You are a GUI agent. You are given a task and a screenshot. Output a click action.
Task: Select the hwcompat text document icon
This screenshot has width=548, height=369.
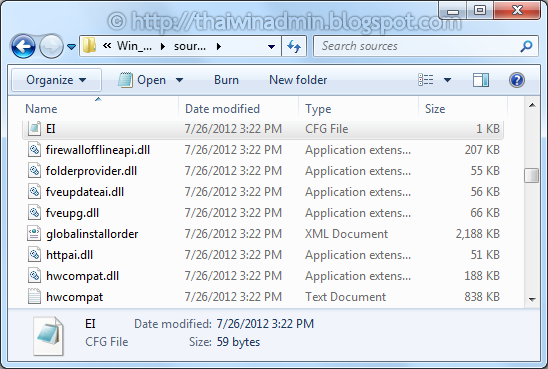point(34,297)
